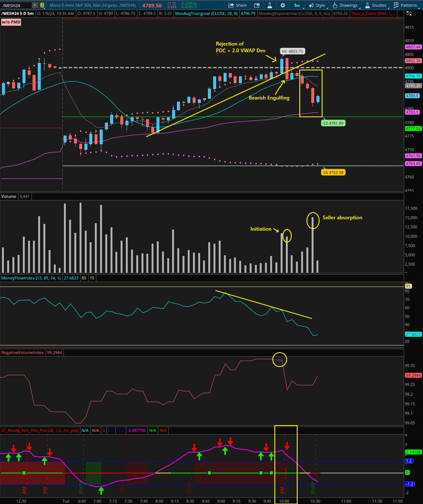
Task: Click the 2.14128 green axis label
Action: (413, 452)
